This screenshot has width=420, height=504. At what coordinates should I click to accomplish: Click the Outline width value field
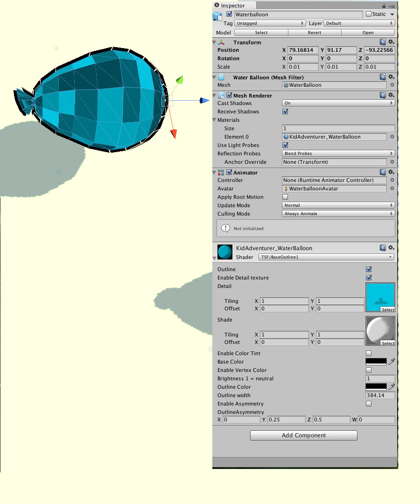click(x=380, y=395)
